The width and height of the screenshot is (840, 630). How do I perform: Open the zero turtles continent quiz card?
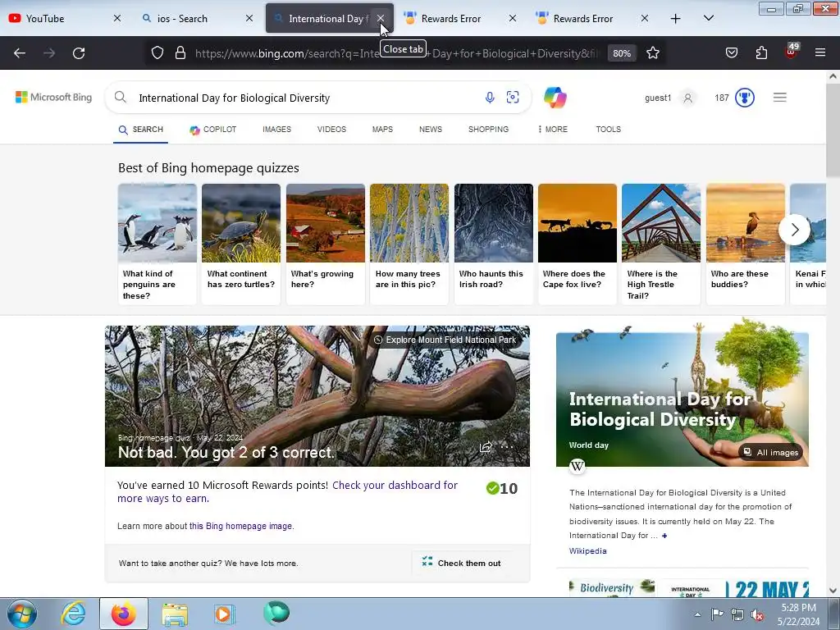(241, 244)
